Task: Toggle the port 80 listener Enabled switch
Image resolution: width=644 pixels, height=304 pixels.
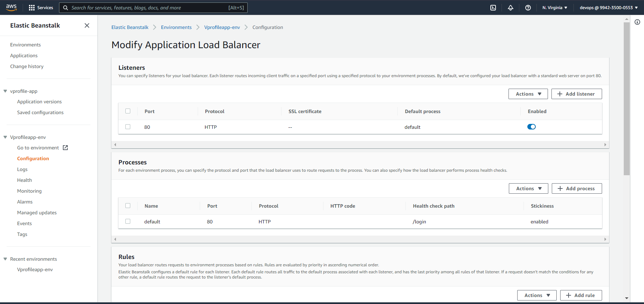Action: [532, 127]
